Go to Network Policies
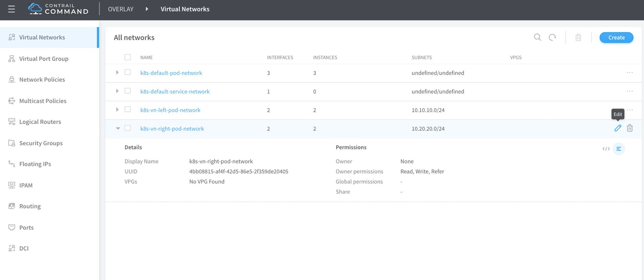The width and height of the screenshot is (644, 280). point(49,79)
